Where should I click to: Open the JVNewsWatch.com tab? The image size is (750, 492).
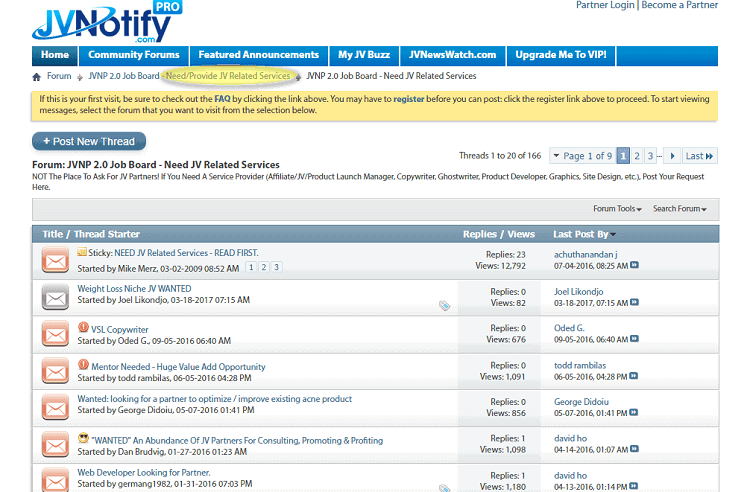pos(452,55)
